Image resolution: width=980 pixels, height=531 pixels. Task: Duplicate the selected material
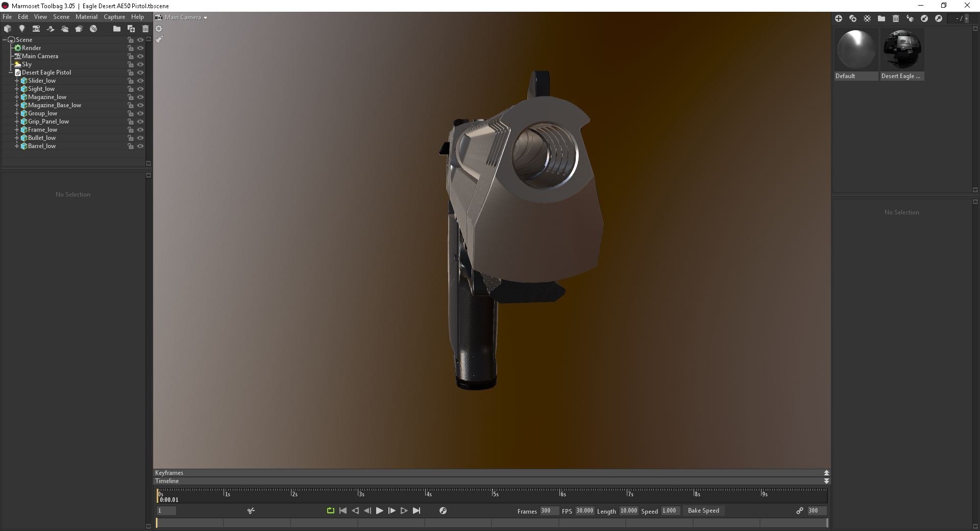853,18
